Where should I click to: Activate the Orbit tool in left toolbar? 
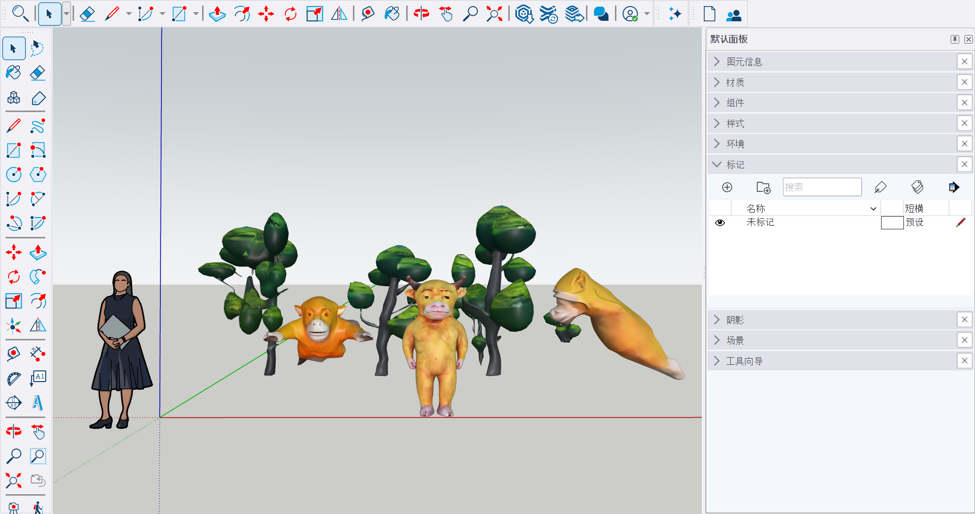tap(13, 431)
